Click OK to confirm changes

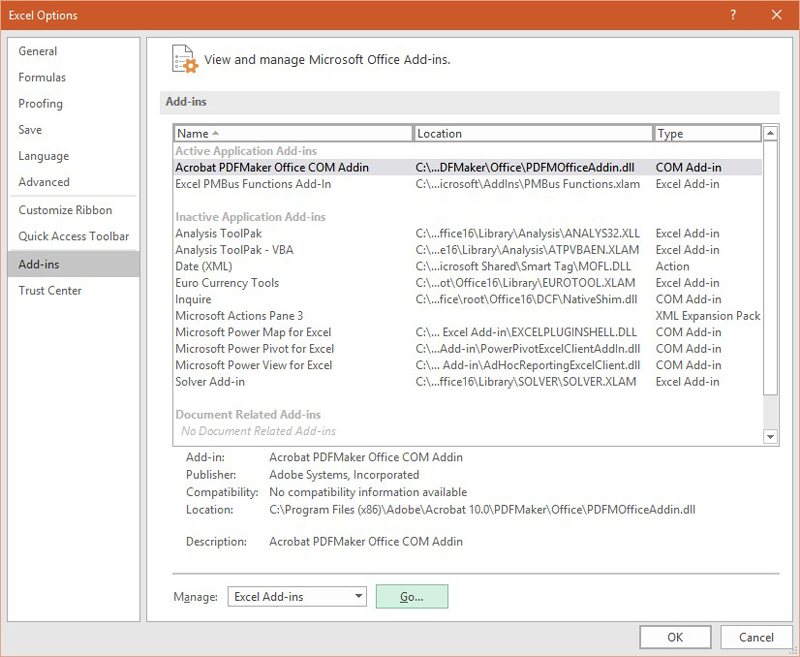[675, 637]
